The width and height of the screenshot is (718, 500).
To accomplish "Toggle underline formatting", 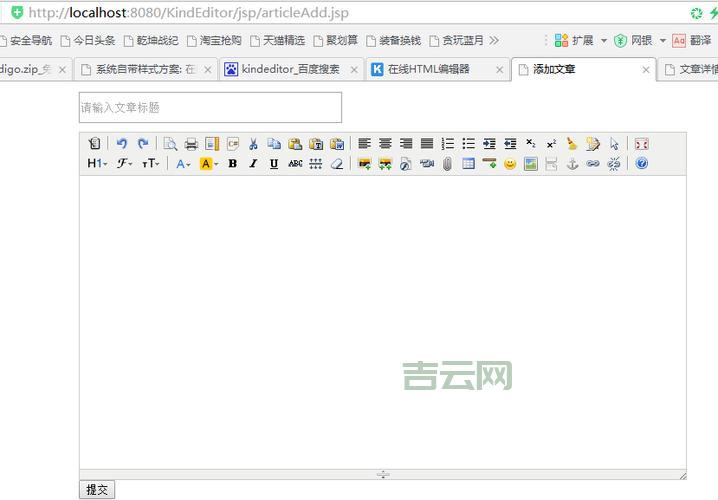I will pyautogui.click(x=274, y=164).
